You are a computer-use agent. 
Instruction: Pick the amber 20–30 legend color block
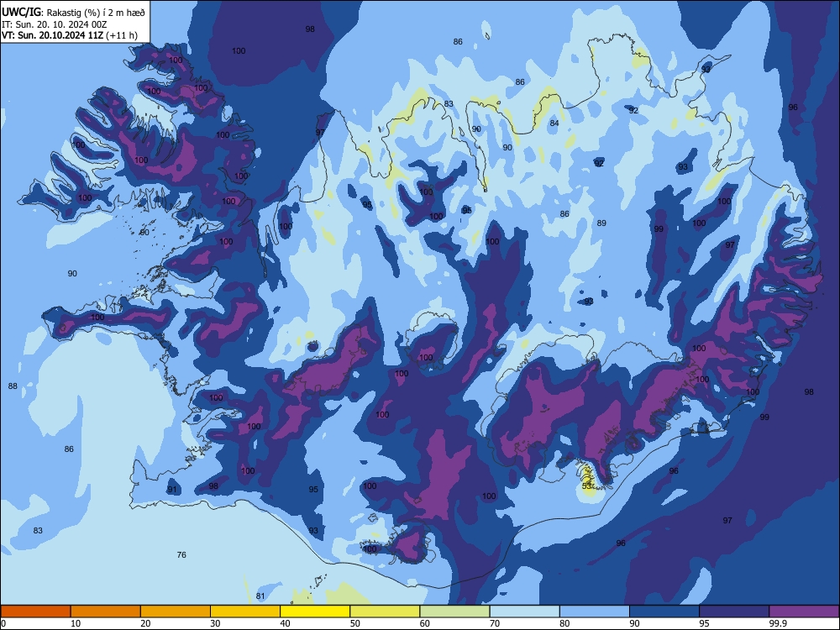coord(176,612)
